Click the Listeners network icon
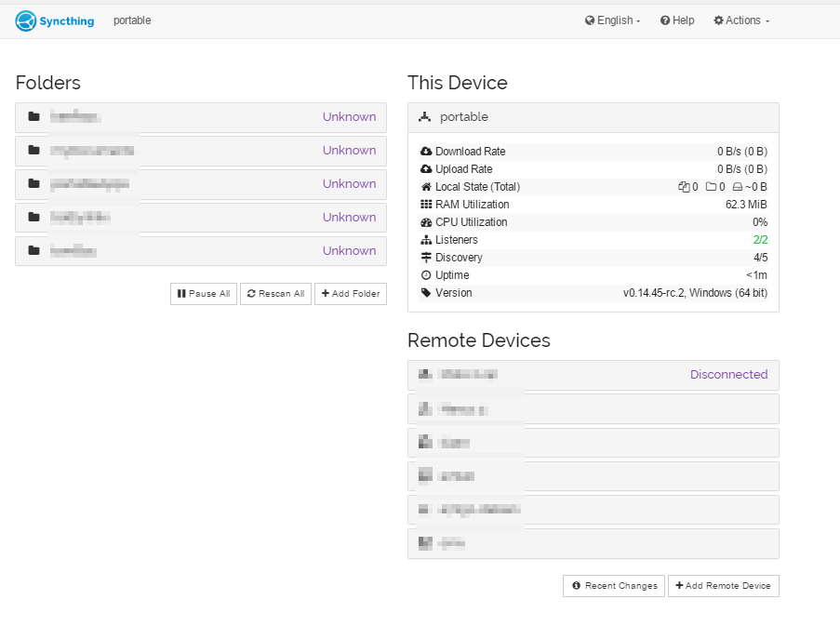The width and height of the screenshot is (840, 626). click(x=424, y=239)
